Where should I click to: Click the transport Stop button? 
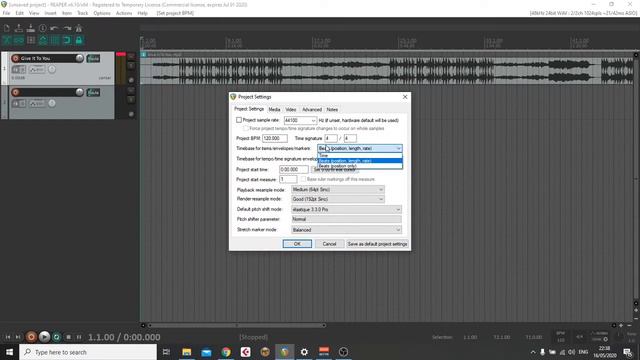point(68,337)
